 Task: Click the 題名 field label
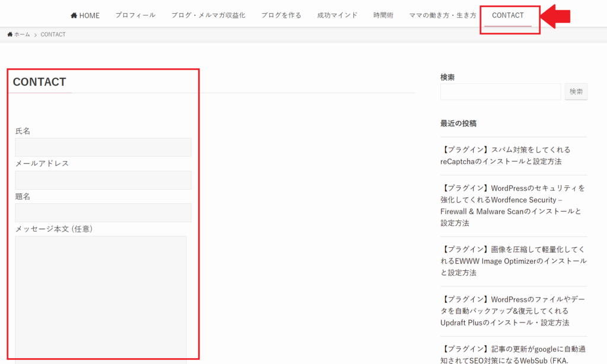tap(23, 196)
